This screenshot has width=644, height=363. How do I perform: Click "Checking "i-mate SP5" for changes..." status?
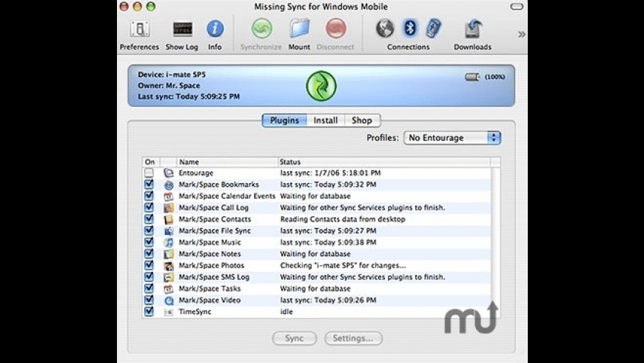(343, 265)
